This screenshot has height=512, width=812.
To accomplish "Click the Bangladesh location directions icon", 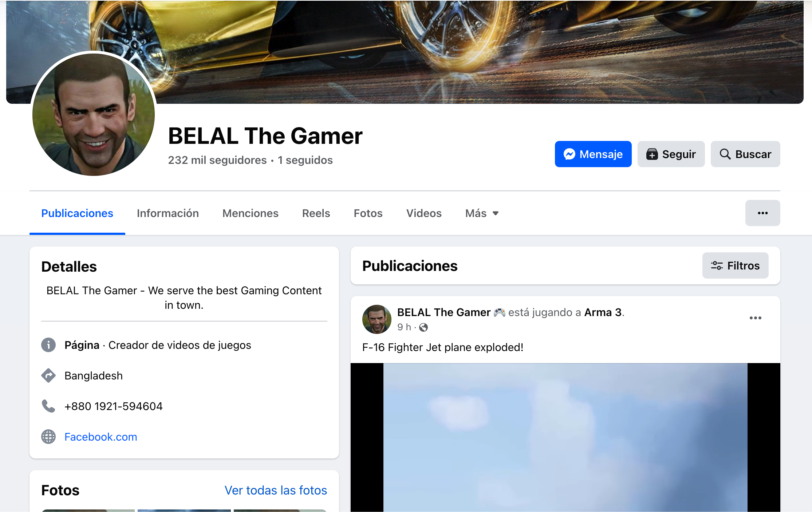I will [48, 375].
